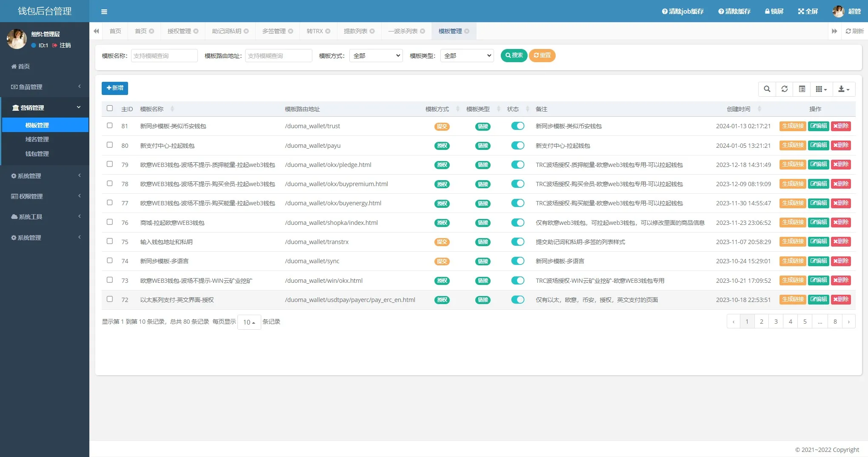This screenshot has width=868, height=457.
Task: Open 域名管理 in the sidebar
Action: click(x=37, y=139)
